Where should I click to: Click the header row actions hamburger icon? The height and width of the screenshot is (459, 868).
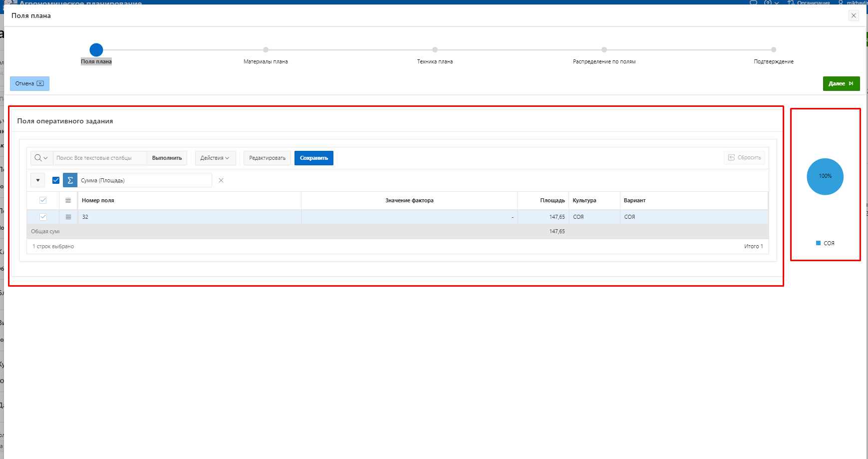click(68, 200)
